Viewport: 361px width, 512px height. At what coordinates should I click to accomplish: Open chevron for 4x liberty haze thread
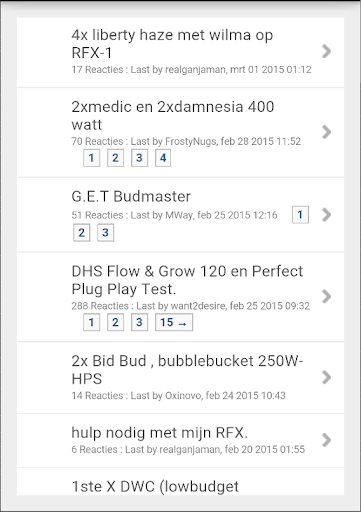tap(326, 51)
